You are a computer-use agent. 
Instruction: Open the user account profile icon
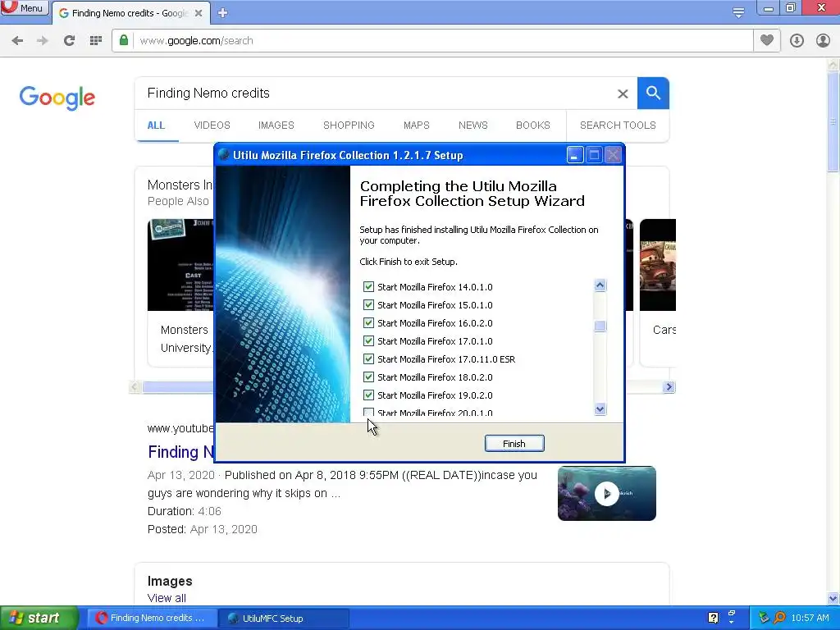tap(823, 41)
